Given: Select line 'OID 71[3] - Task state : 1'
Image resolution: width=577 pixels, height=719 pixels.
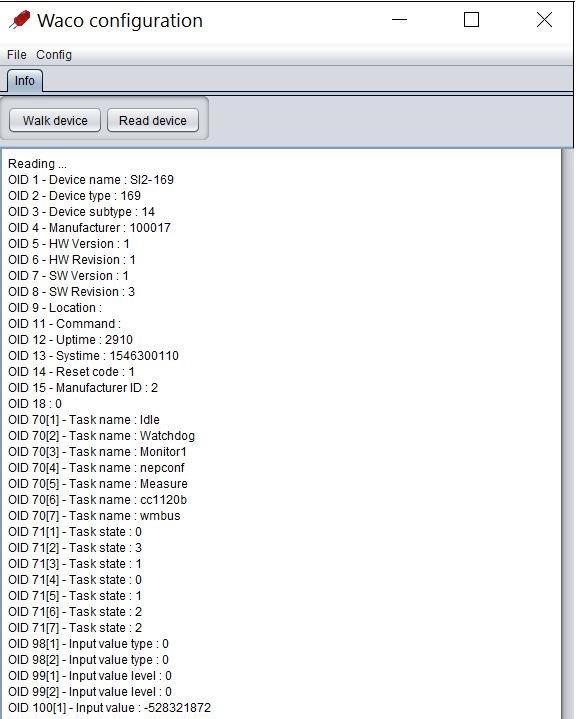Looking at the screenshot, I should tap(75, 564).
